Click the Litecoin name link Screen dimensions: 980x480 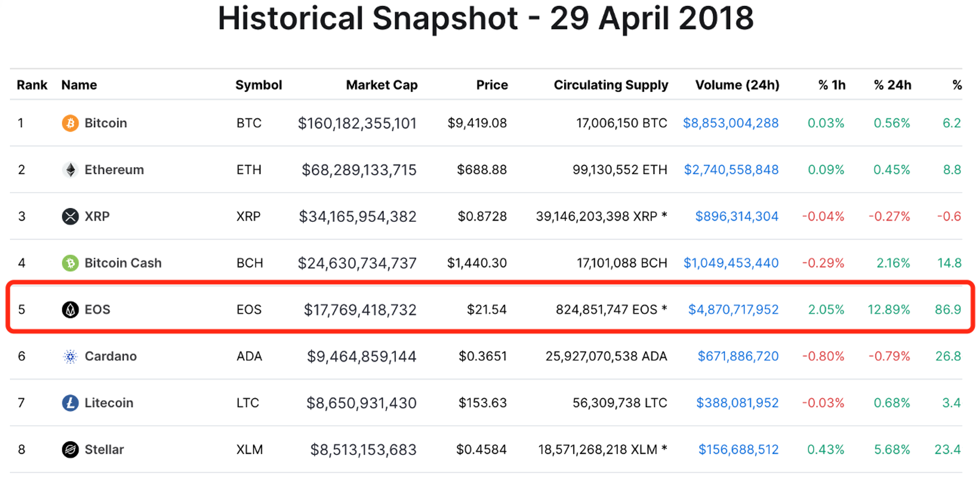[x=109, y=403]
